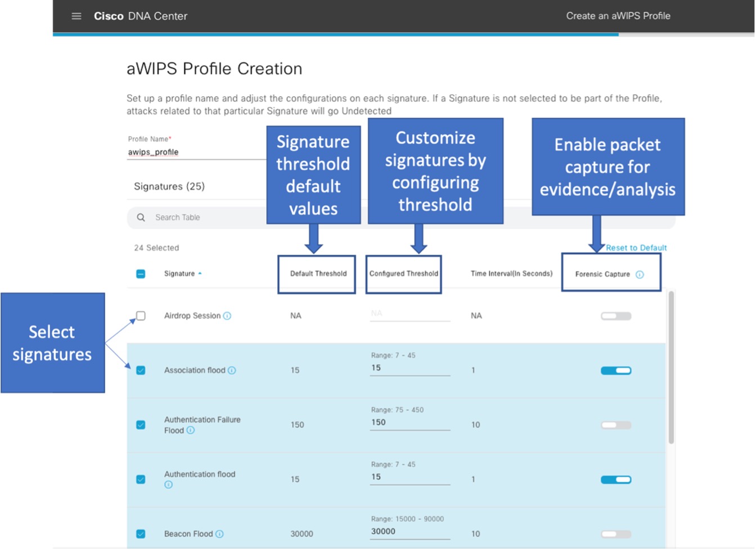
Task: Uncheck the Association flood signature
Action: [x=141, y=371]
